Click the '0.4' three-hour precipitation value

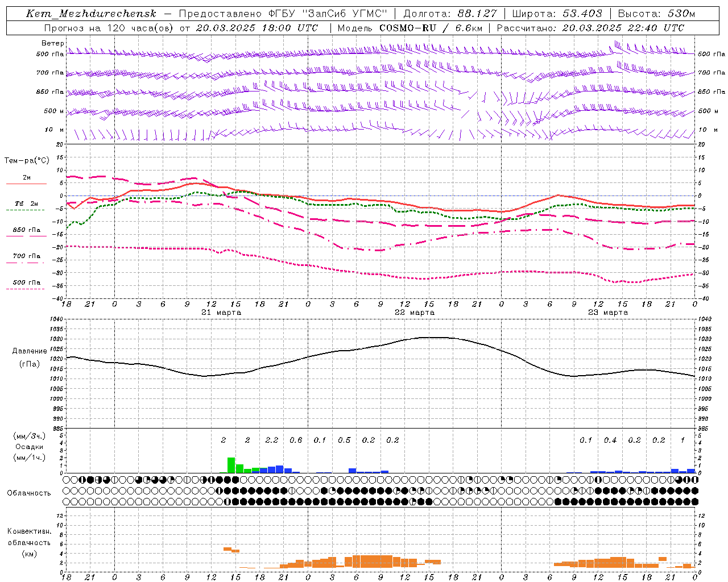pyautogui.click(x=610, y=440)
